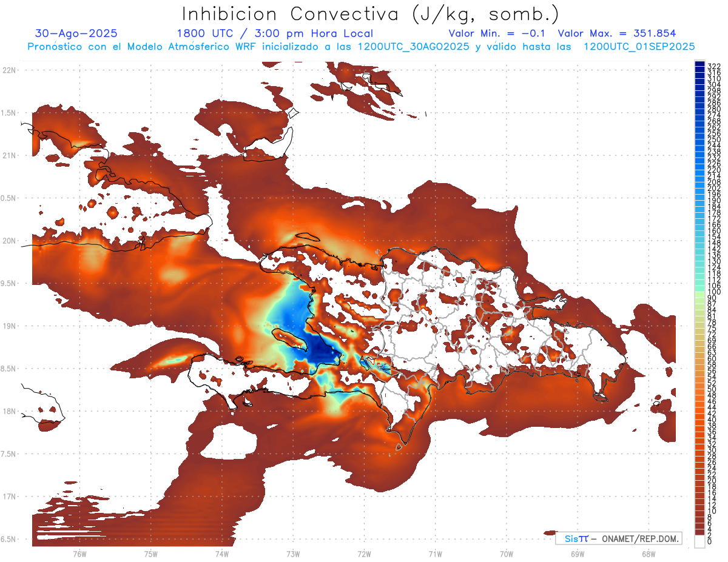Click the "100" value on the color scale
728x562 pixels.
click(713, 292)
